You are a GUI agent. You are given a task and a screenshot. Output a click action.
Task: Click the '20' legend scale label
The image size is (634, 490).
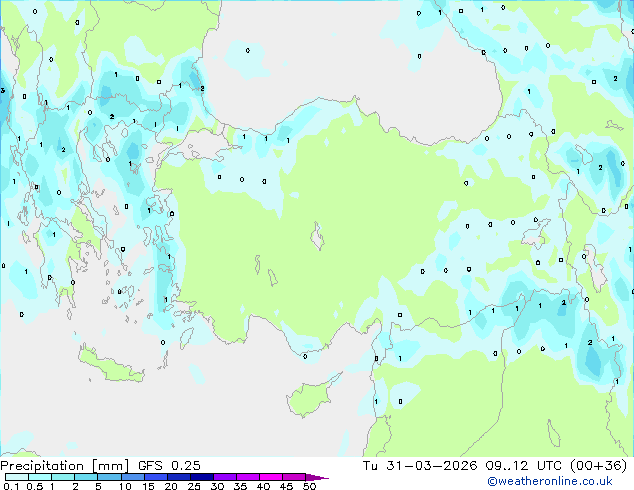(171, 486)
